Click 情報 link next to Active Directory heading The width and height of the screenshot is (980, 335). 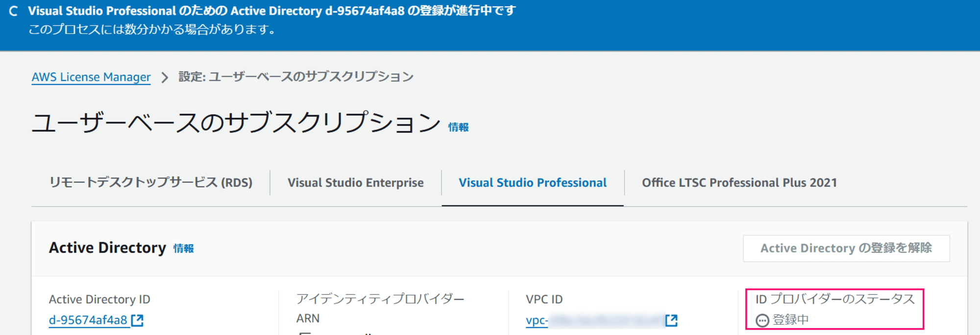(183, 249)
